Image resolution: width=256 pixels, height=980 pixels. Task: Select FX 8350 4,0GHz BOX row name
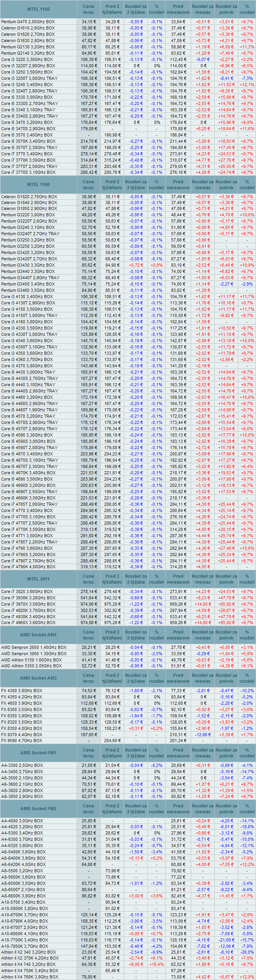(22, 728)
